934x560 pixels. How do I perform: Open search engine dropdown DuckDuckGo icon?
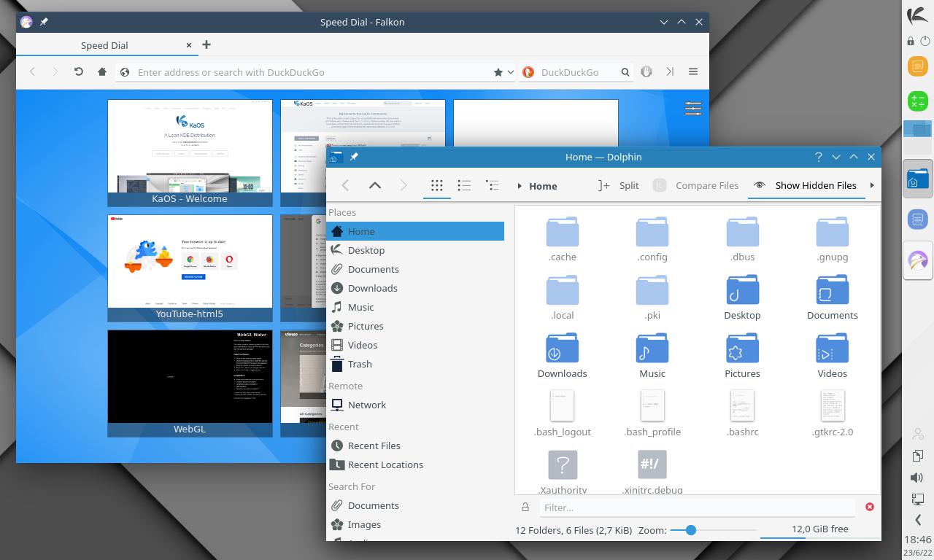pos(528,72)
